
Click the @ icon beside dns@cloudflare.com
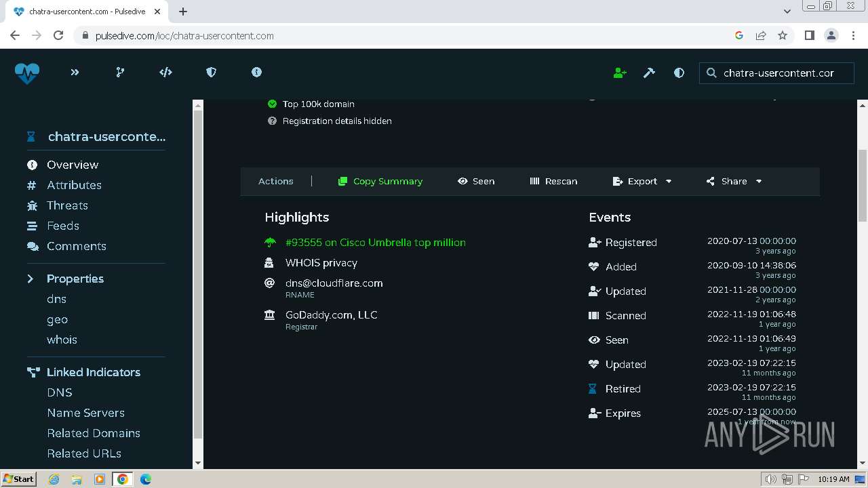click(x=270, y=283)
